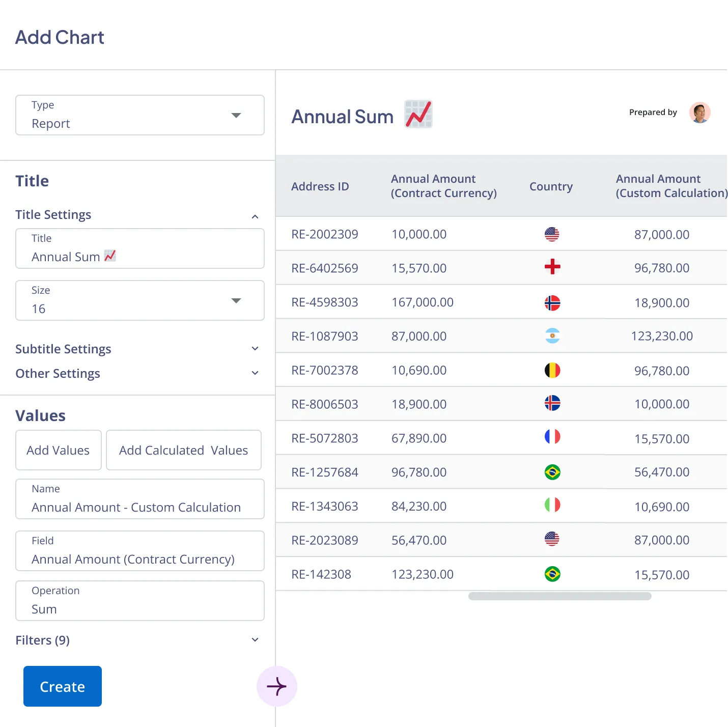Click the Argentina flag in row RE-1087903

click(552, 336)
